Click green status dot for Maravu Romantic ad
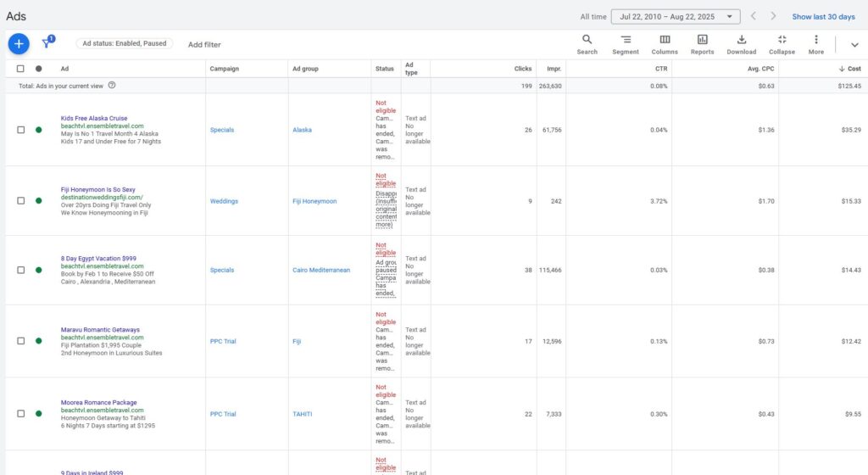Image resolution: width=868 pixels, height=475 pixels. click(39, 340)
